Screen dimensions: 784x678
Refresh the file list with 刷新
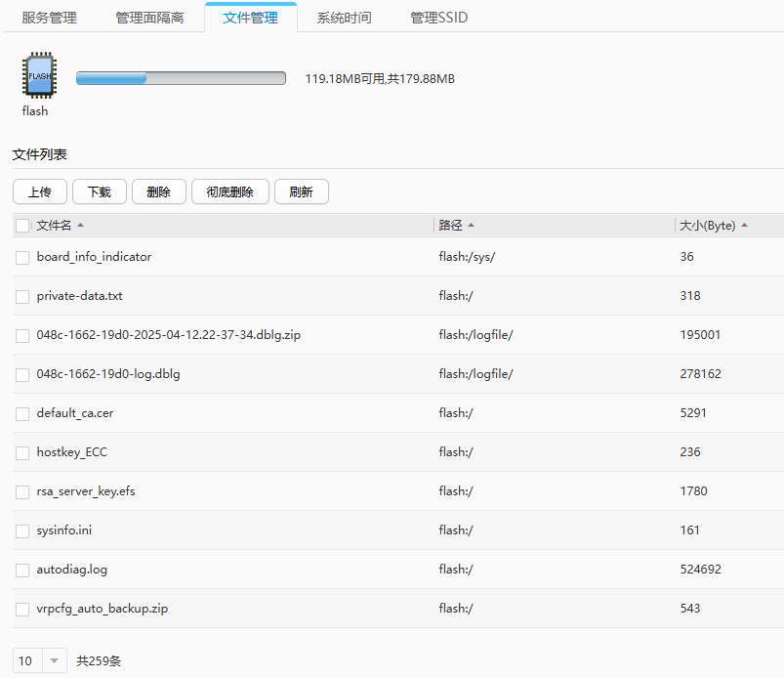pos(301,192)
